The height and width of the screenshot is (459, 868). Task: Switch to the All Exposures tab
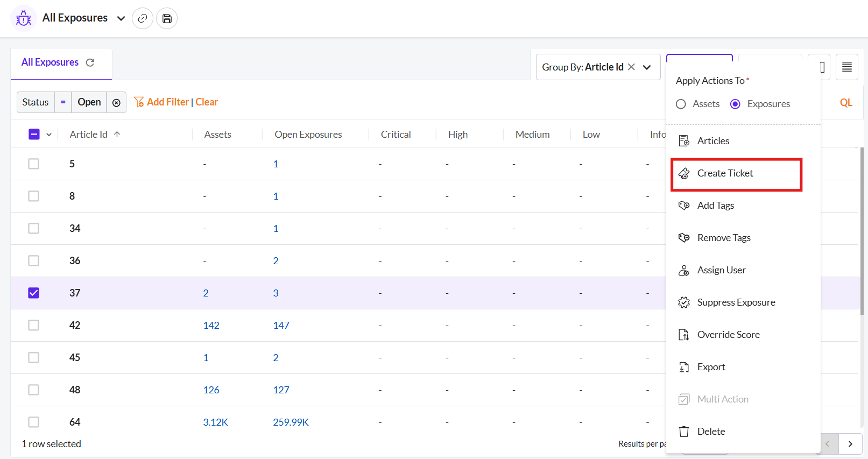pos(50,62)
